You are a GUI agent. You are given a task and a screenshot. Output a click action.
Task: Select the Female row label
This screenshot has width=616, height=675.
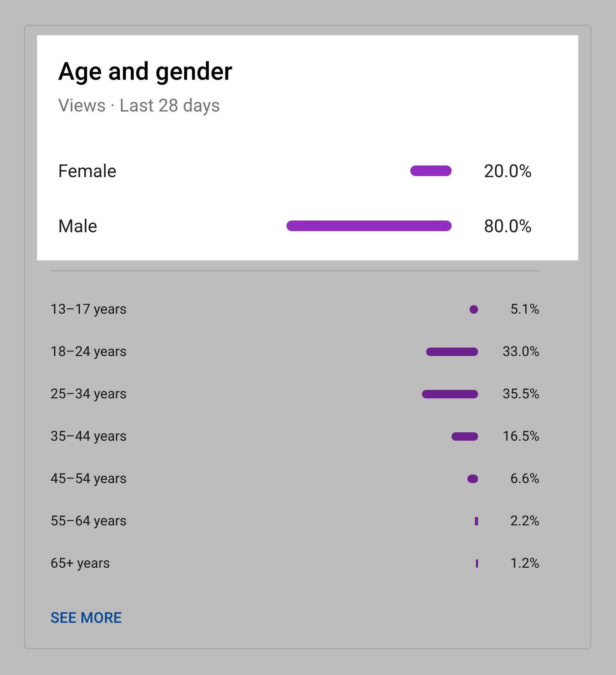pyautogui.click(x=87, y=171)
